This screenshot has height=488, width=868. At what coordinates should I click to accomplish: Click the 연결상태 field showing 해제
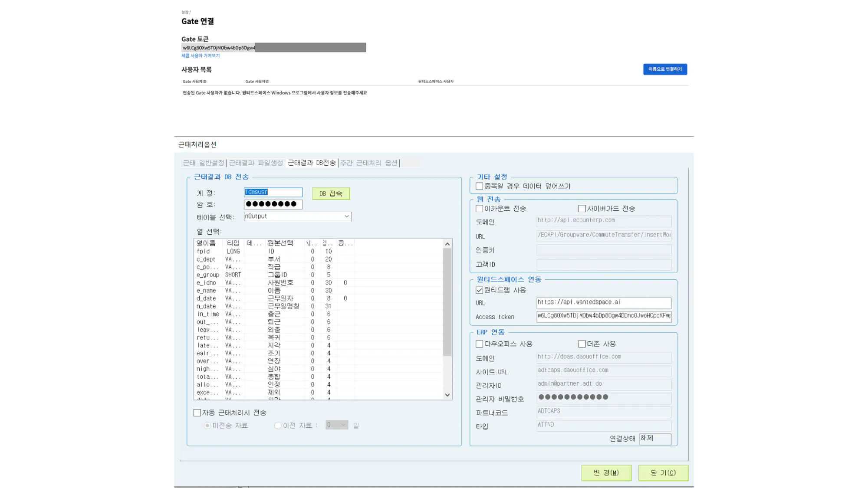655,439
